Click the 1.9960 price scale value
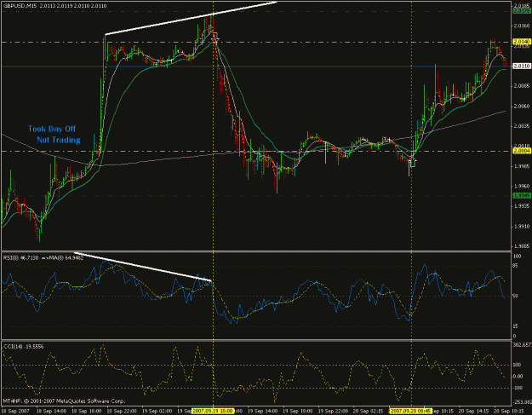532x415 pixels. pos(522,186)
